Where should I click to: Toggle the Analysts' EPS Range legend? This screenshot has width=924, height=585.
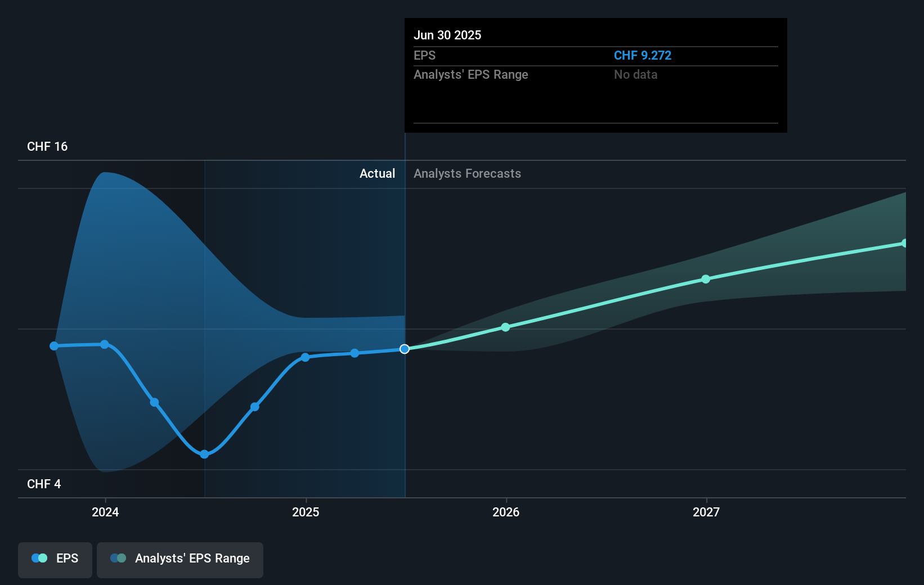click(180, 560)
